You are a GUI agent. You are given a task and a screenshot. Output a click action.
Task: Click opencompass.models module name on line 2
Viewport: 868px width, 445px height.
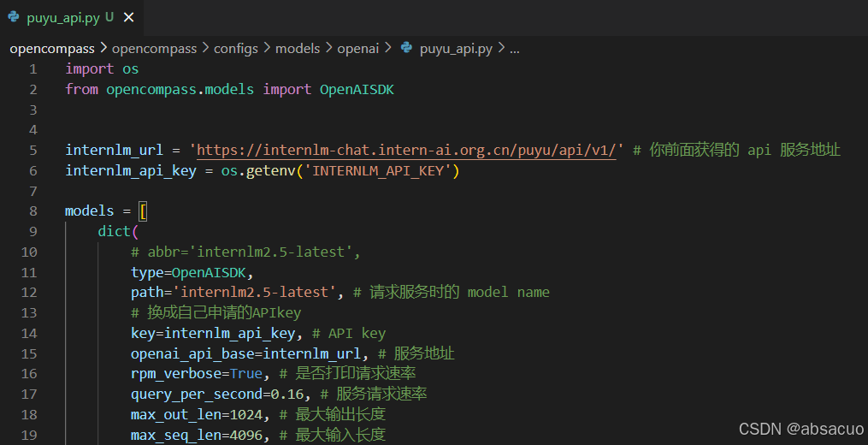[x=180, y=89]
